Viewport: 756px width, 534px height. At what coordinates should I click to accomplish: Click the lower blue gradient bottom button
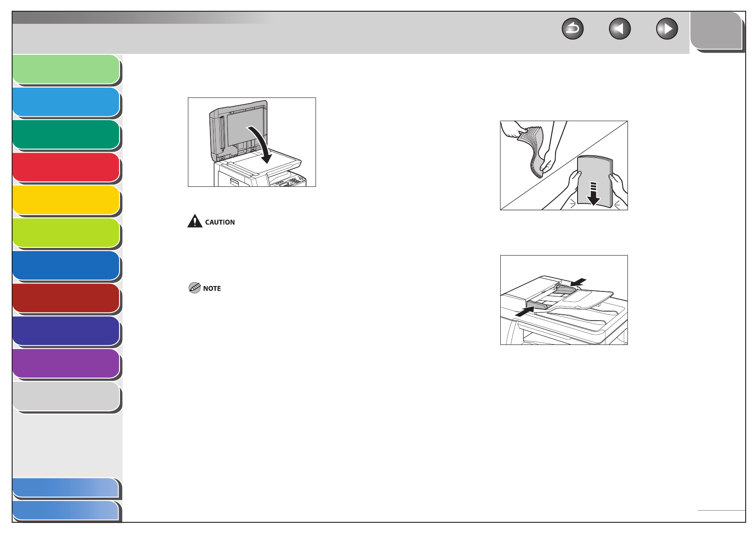(x=67, y=511)
